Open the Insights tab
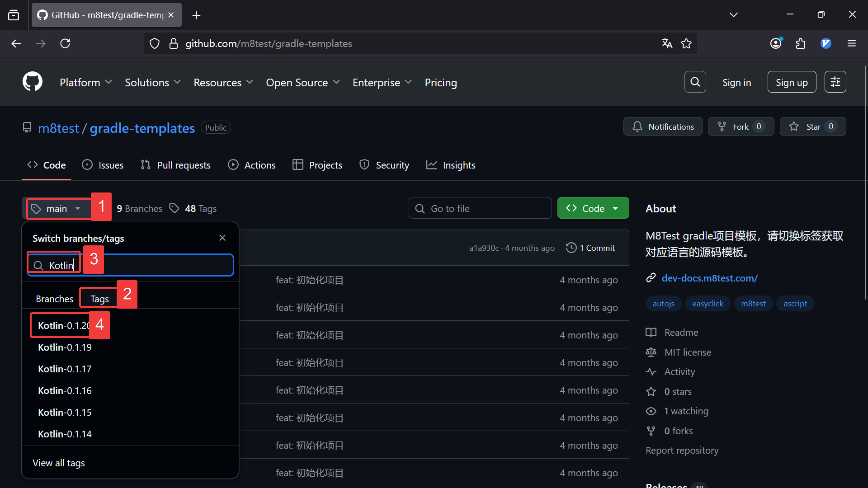The image size is (868, 488). pyautogui.click(x=451, y=165)
